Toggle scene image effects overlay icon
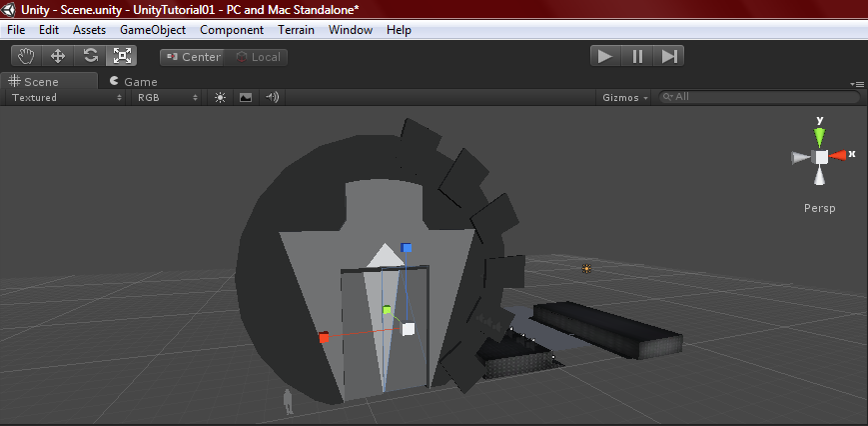 246,97
